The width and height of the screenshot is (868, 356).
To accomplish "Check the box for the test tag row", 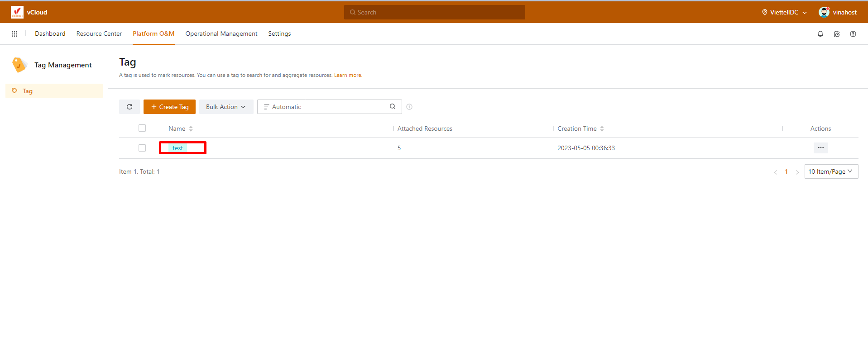I will point(142,148).
